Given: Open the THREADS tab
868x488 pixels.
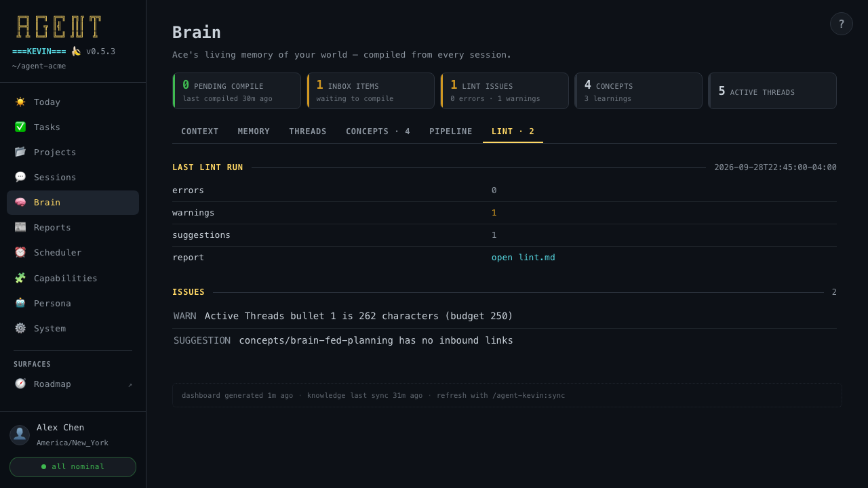Looking at the screenshot, I should [x=308, y=131].
